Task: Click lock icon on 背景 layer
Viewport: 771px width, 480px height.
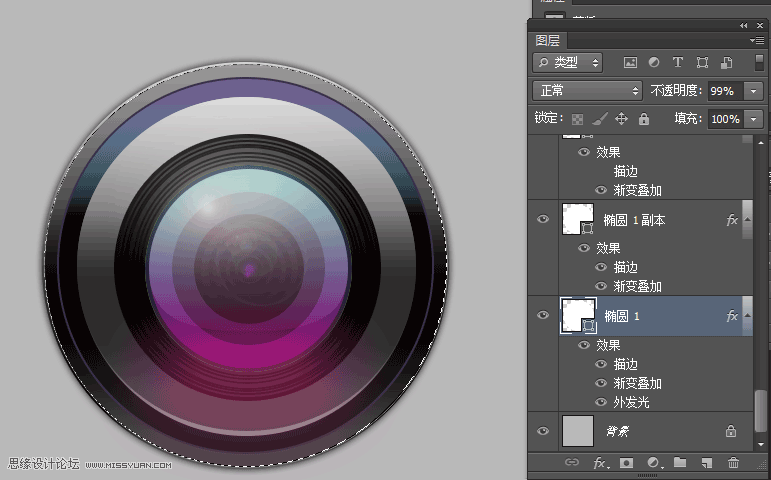Action: [731, 431]
